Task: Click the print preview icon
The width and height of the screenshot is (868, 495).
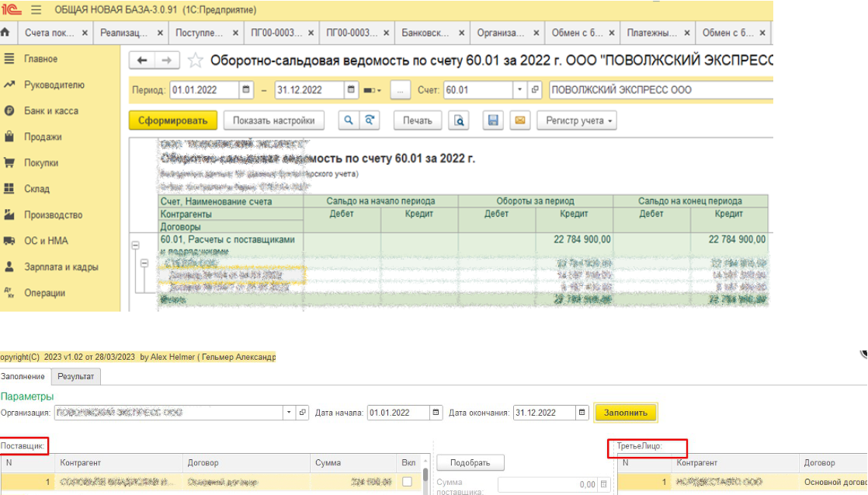Action: (459, 120)
